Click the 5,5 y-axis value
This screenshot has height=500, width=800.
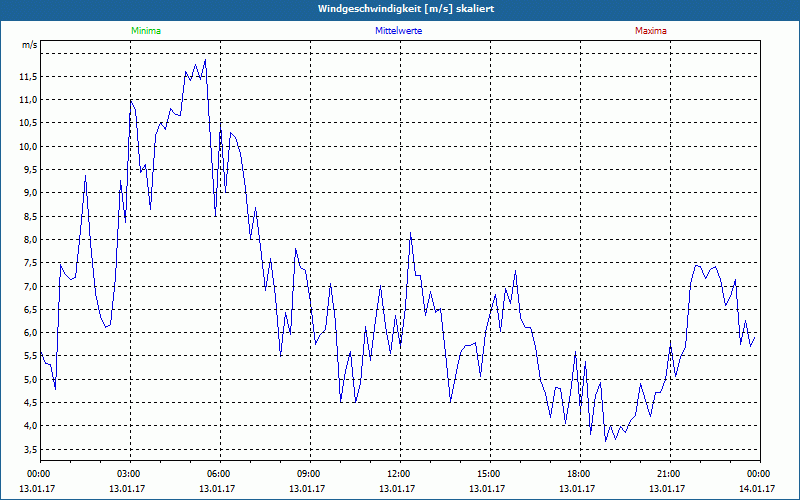click(30, 356)
